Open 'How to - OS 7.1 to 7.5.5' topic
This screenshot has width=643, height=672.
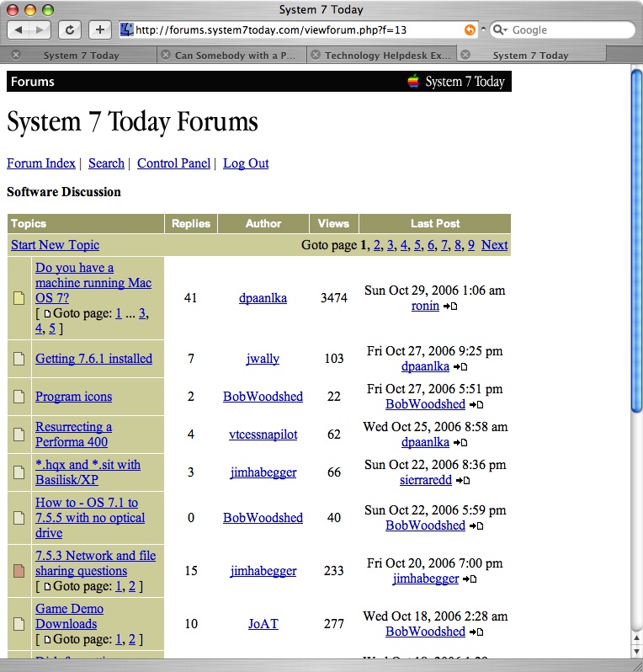[90, 517]
